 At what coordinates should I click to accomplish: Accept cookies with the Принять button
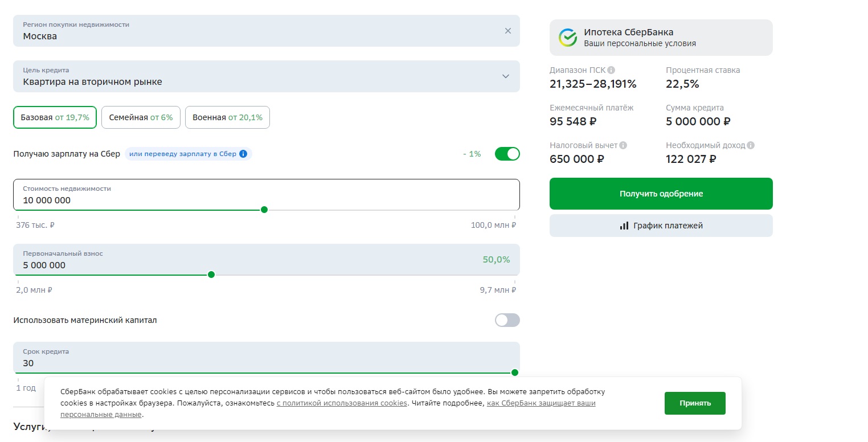click(695, 403)
